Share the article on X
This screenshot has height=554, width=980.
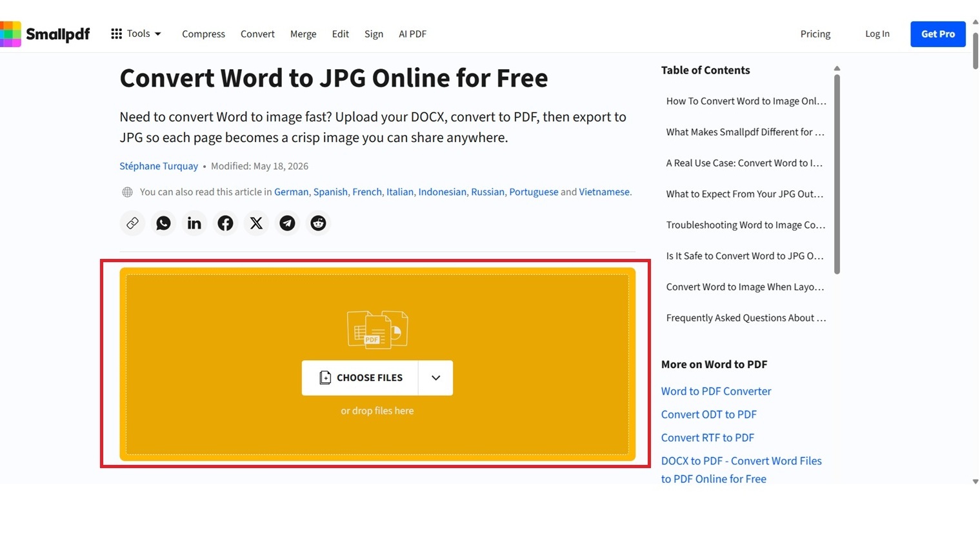(x=256, y=223)
